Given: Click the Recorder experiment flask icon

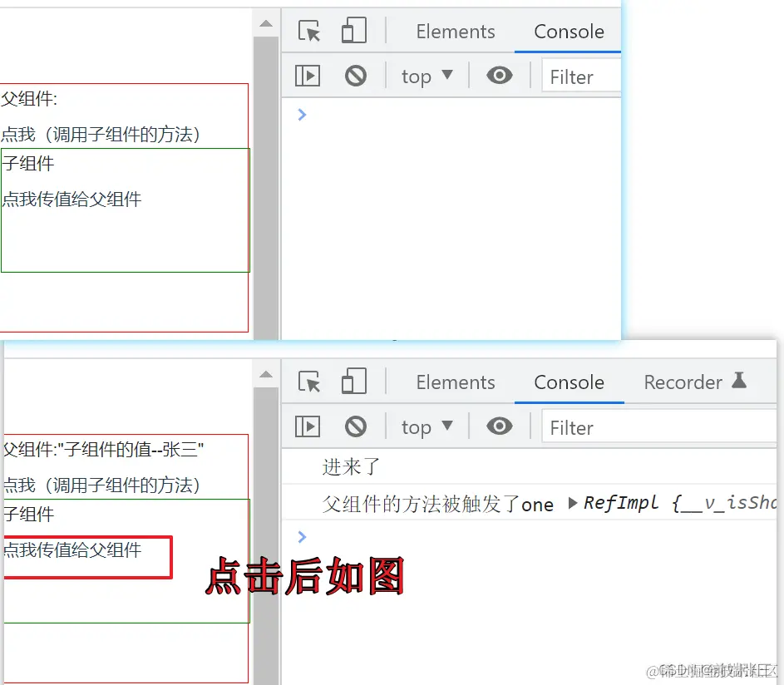Looking at the screenshot, I should pyautogui.click(x=738, y=382).
